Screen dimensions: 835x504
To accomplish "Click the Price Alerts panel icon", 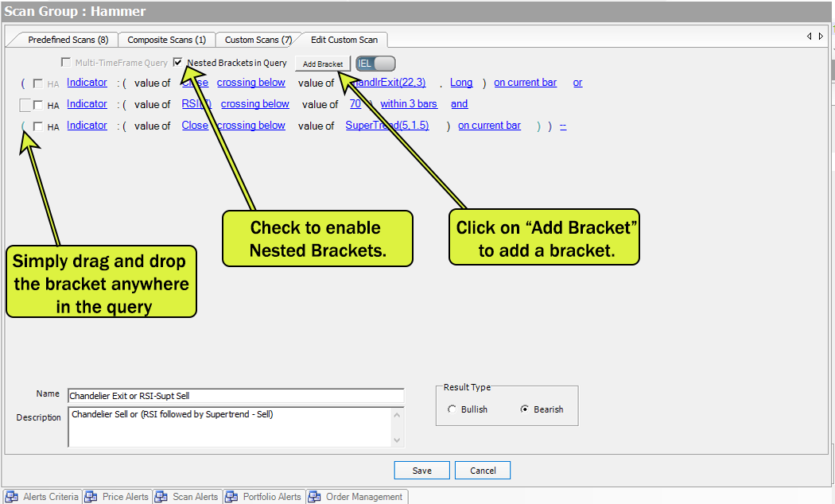I will pos(91,497).
